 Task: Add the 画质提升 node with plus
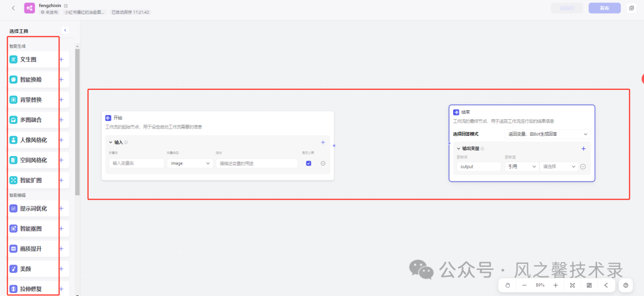pos(61,249)
